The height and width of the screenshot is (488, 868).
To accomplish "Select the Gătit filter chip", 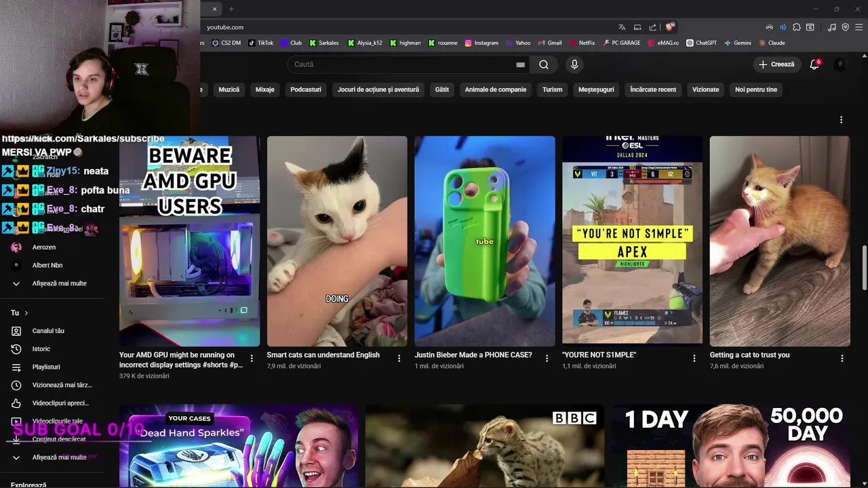I will point(442,89).
